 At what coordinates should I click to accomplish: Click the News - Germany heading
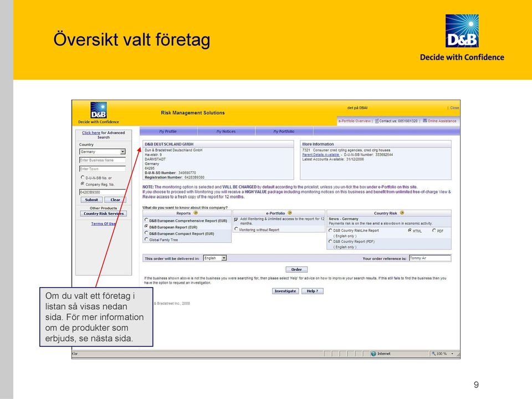344,219
